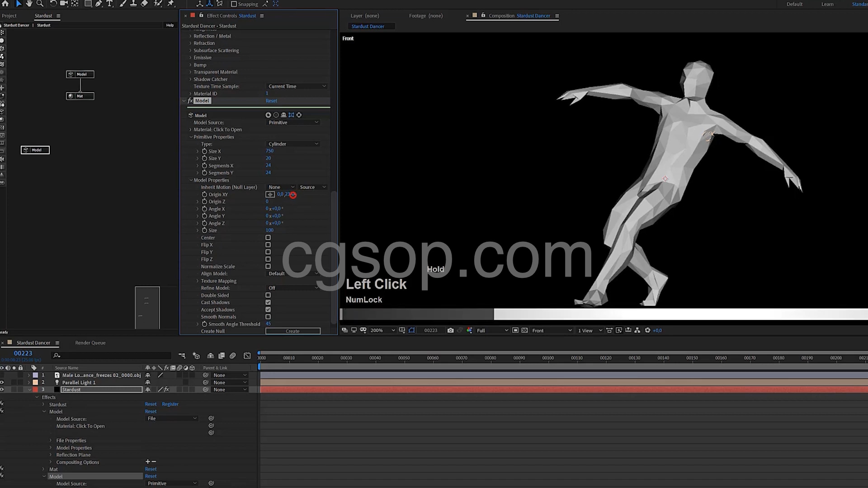The width and height of the screenshot is (868, 488).
Task: Enable the Double Sided checkbox
Action: click(x=268, y=295)
